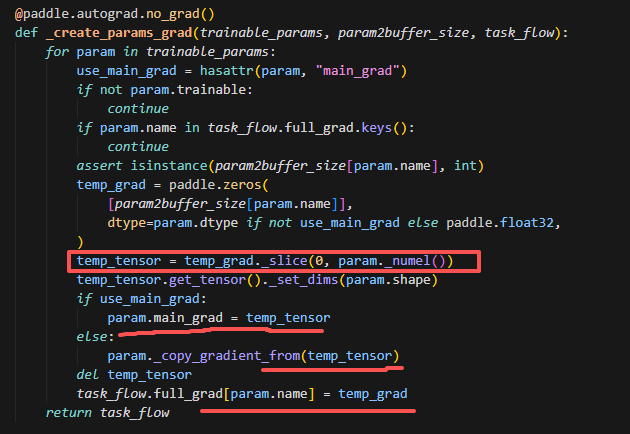This screenshot has width=630, height=434.
Task: Click the for keyword in loop
Action: 57,51
